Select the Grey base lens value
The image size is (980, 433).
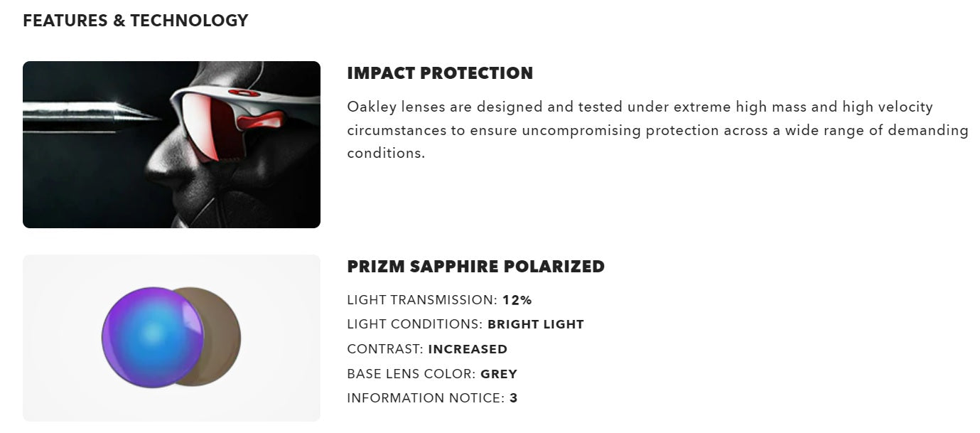pyautogui.click(x=499, y=374)
